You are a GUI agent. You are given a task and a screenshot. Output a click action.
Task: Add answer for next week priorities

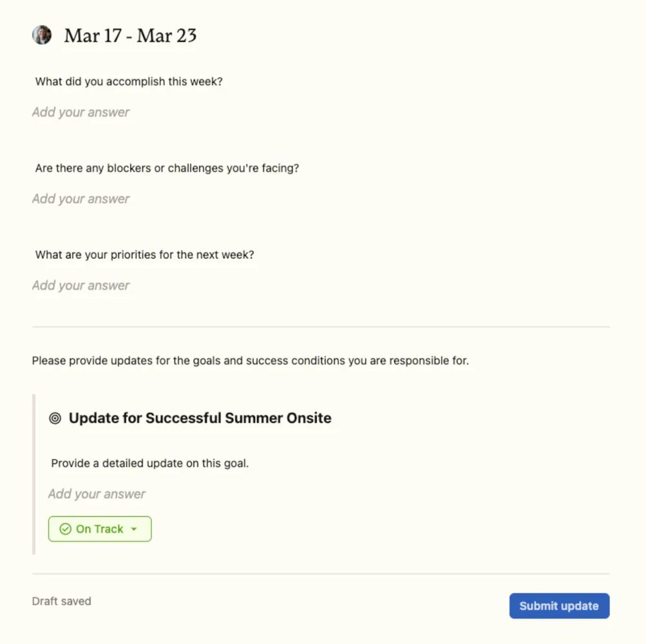coord(321,285)
